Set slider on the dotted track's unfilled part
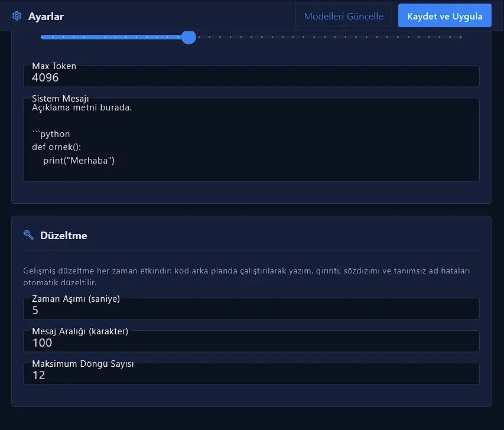Image resolution: width=504 pixels, height=430 pixels. (x=330, y=37)
